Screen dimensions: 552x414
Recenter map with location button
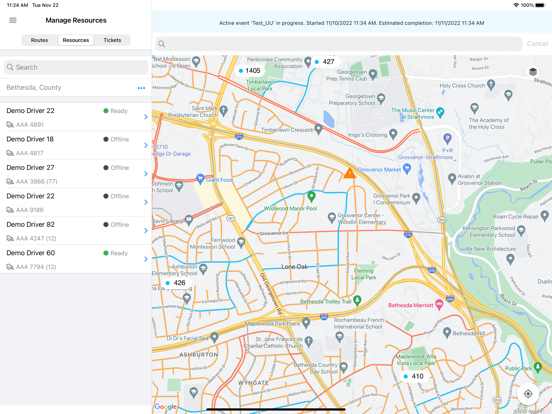(528, 394)
